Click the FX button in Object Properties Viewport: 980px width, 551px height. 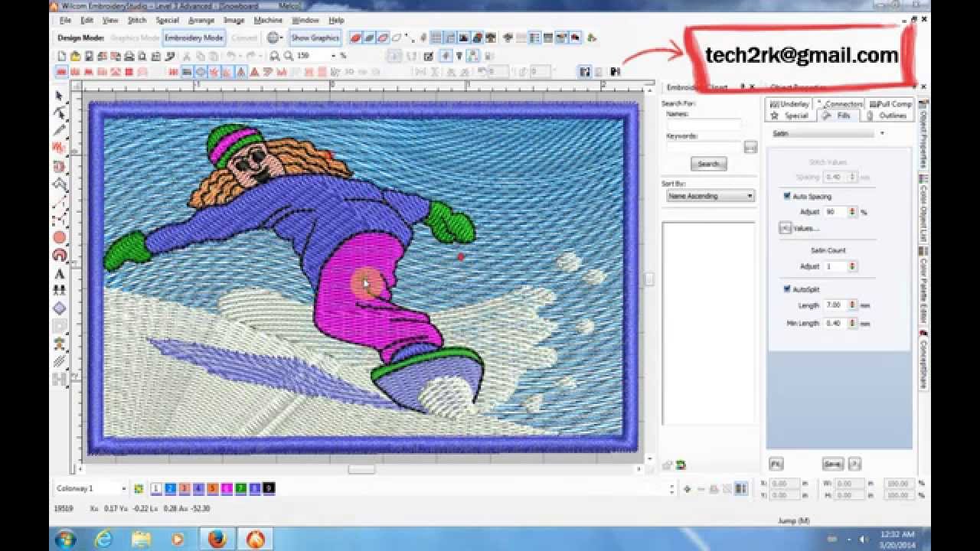(775, 464)
